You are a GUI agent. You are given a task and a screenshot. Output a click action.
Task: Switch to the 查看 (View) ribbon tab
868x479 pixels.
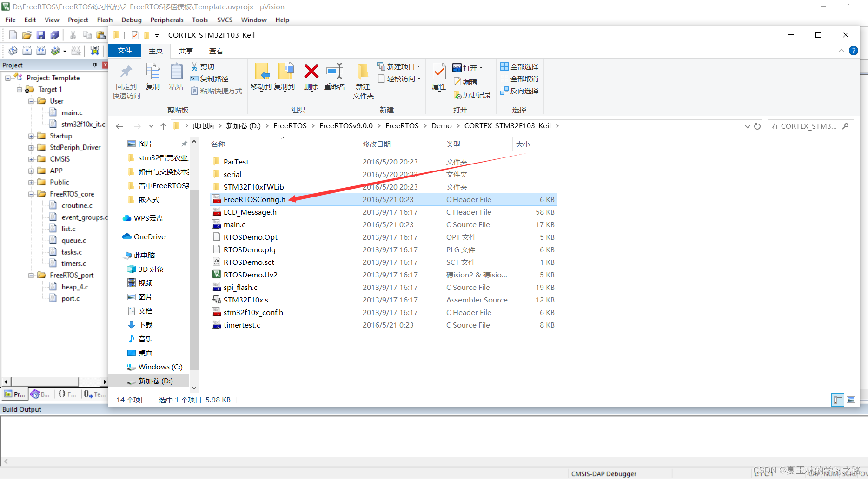pyautogui.click(x=216, y=51)
